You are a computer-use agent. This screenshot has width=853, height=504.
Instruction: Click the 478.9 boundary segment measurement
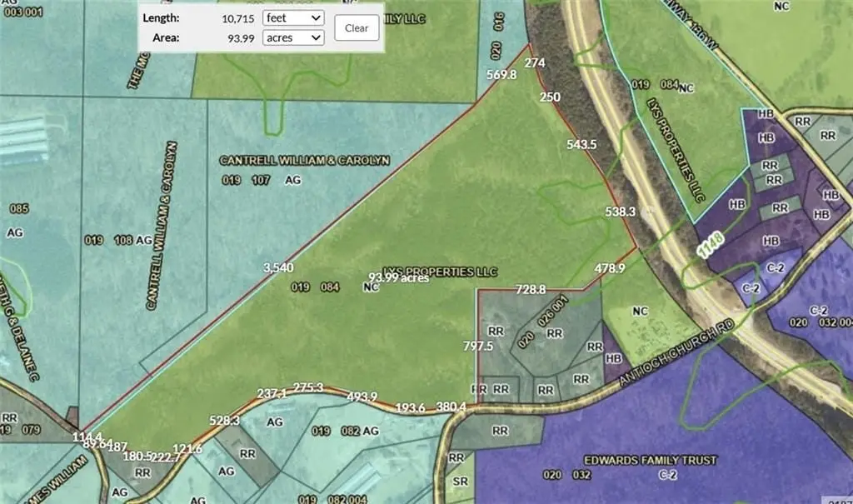(610, 268)
